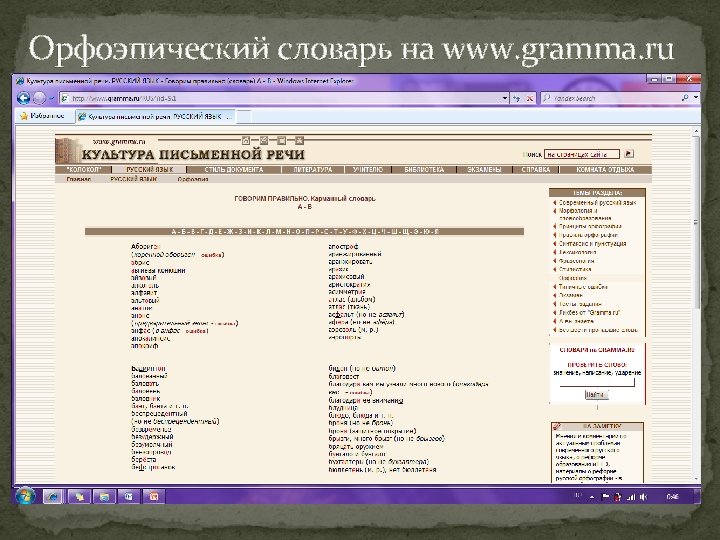The image size is (720, 540).
Task: Expand the address bar history dropdown
Action: [505, 98]
